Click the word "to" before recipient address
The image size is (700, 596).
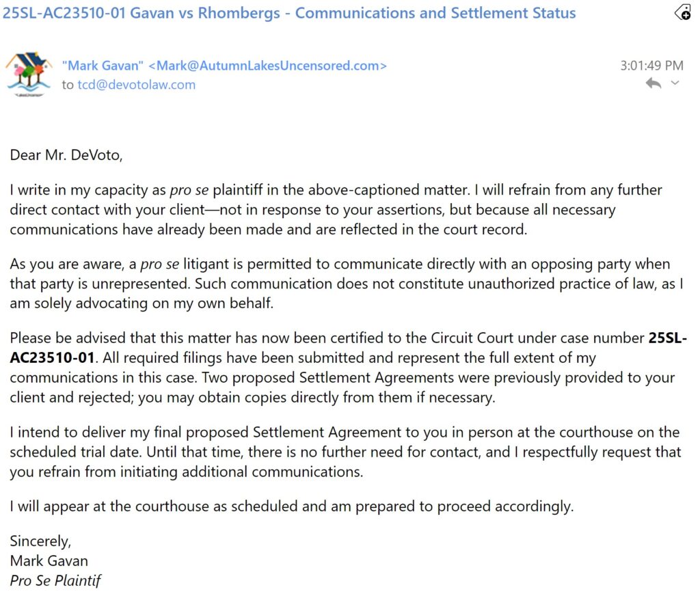(x=68, y=85)
